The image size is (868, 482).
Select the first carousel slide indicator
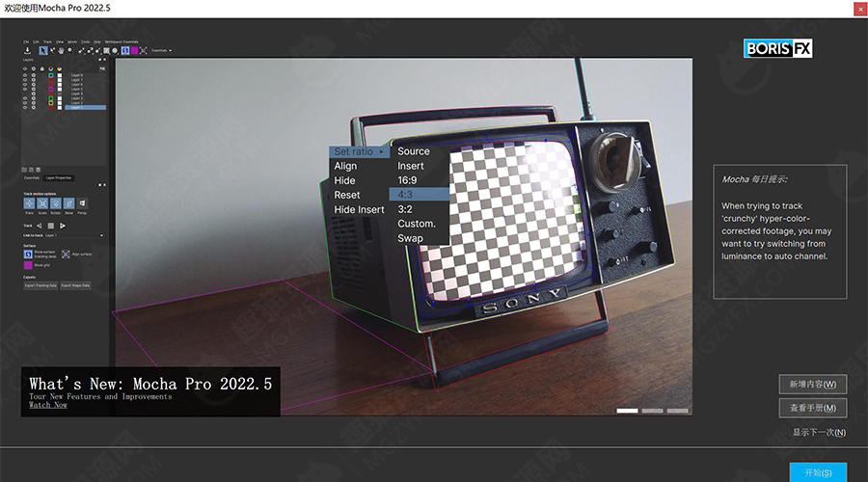tap(627, 411)
